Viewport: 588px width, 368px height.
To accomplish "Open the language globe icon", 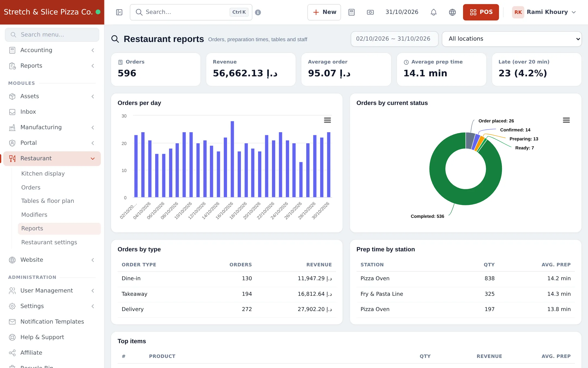I will tap(452, 12).
